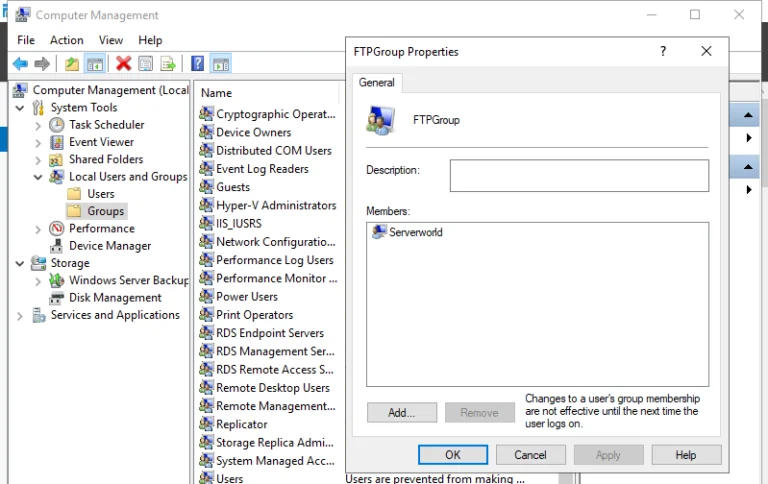
Task: Click the red Delete X toolbar icon
Action: [123, 64]
